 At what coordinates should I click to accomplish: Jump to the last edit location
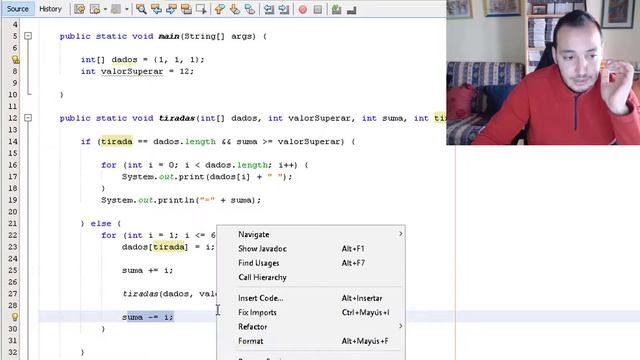(x=80, y=9)
